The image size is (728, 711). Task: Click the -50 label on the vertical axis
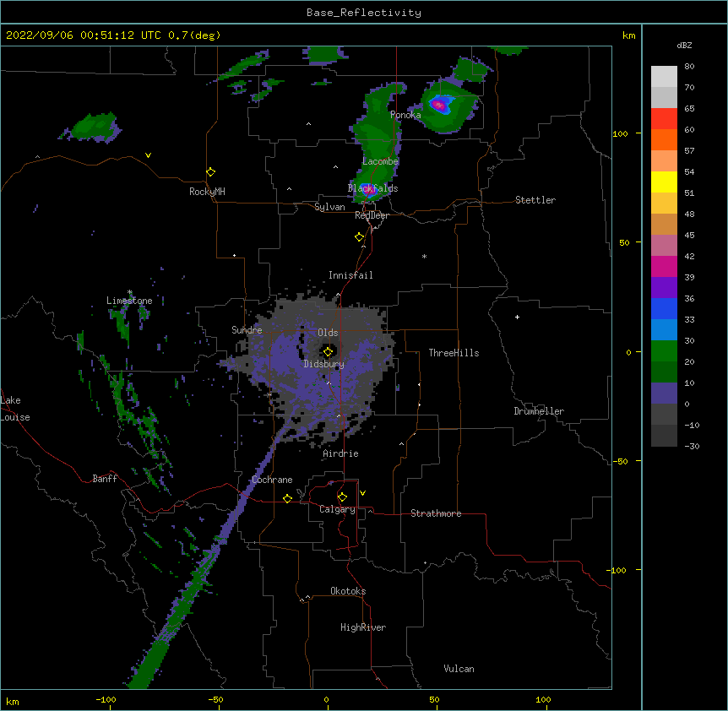coord(620,461)
